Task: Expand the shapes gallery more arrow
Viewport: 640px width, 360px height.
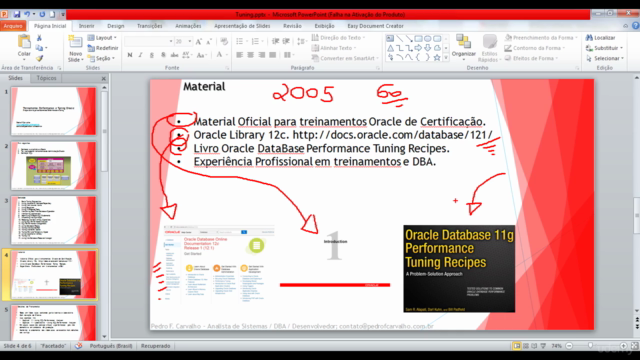Action: click(446, 58)
